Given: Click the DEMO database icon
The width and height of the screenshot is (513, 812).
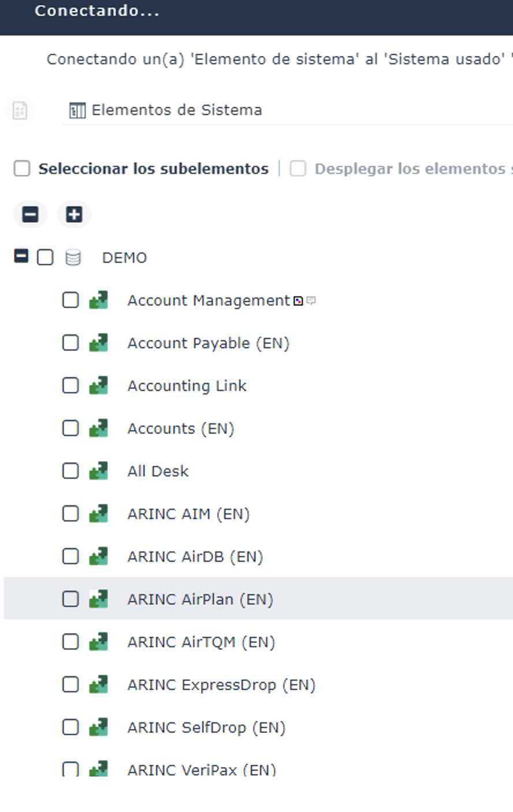Looking at the screenshot, I should point(73,258).
